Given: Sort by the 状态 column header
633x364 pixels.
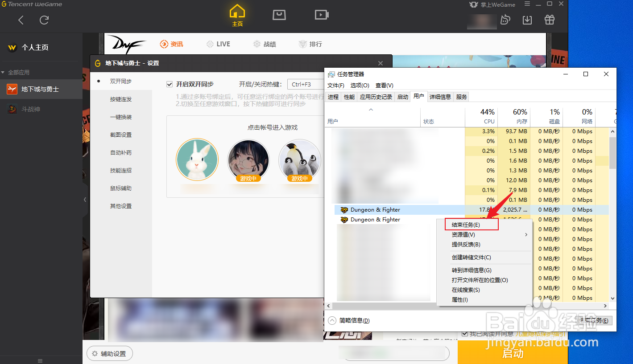Looking at the screenshot, I should tap(443, 117).
